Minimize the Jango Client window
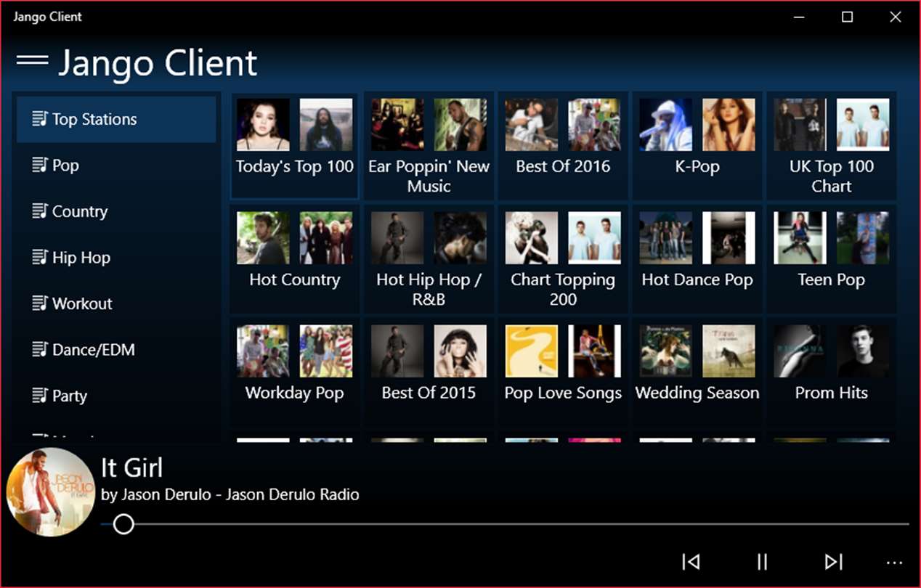Viewport: 921px width, 588px height. (x=798, y=17)
